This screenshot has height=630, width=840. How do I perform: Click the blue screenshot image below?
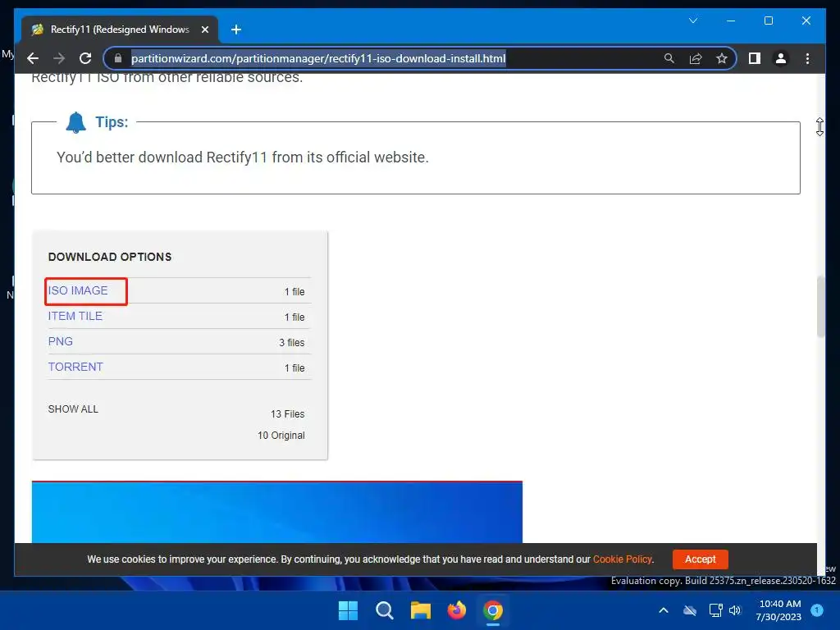tap(277, 513)
